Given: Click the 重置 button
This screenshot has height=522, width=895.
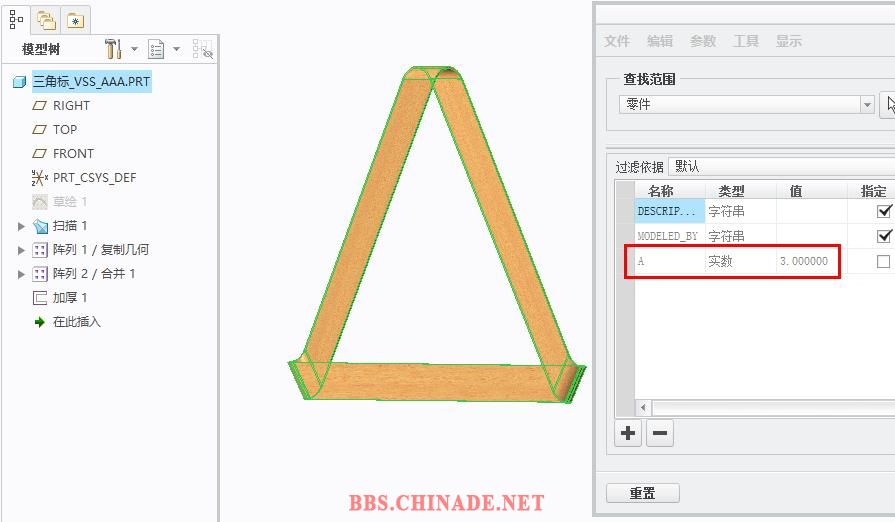Looking at the screenshot, I should [x=643, y=493].
